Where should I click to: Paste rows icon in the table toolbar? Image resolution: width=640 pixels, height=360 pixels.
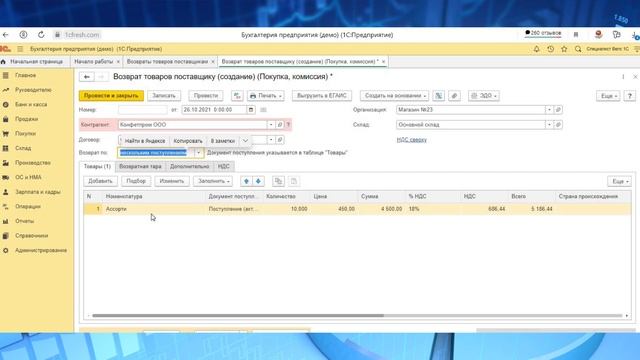click(293, 181)
